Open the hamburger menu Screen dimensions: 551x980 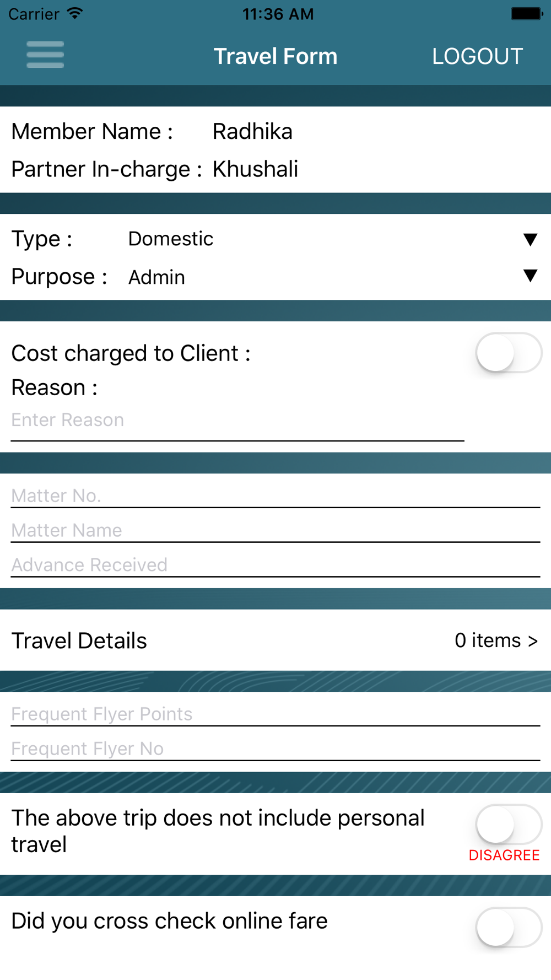pos(45,55)
